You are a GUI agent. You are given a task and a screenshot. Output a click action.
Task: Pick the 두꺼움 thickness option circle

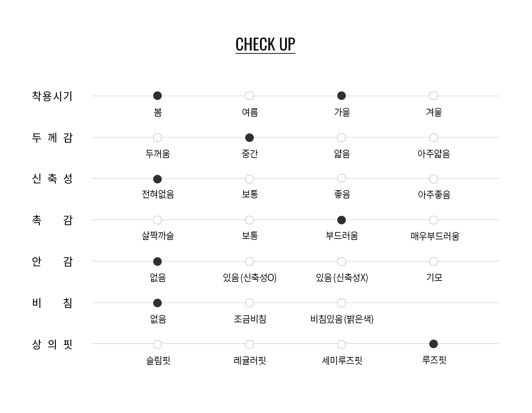point(157,138)
